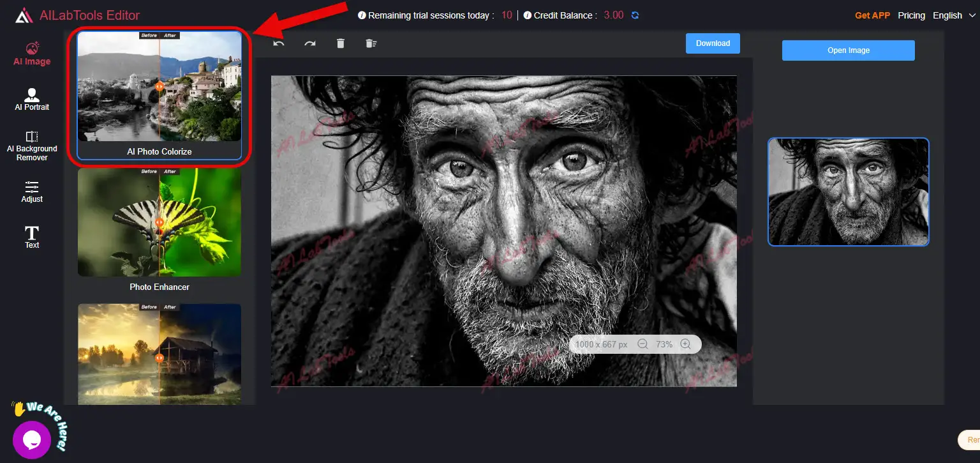Click the info icon beside Remaining trial sessions
Viewport: 980px width, 463px height.
click(362, 15)
